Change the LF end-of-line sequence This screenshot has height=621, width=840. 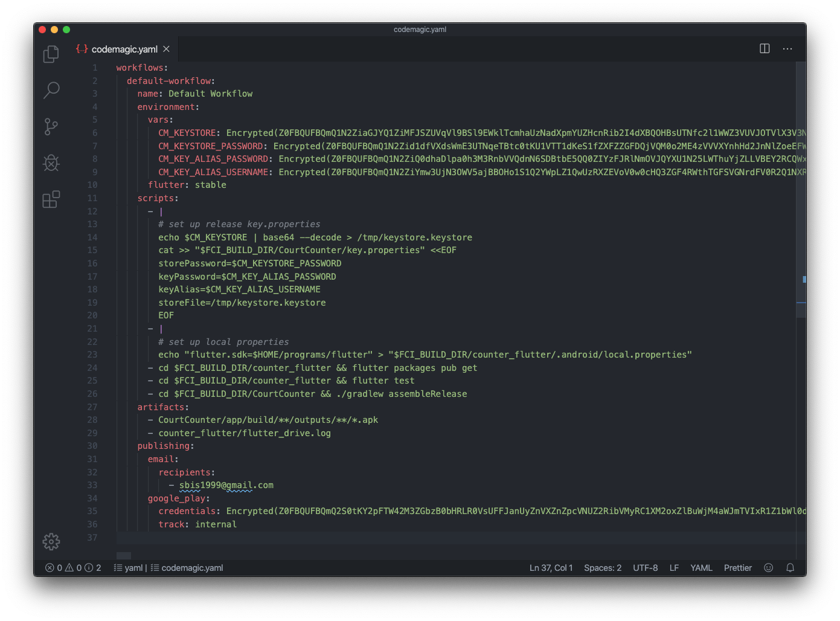click(674, 568)
